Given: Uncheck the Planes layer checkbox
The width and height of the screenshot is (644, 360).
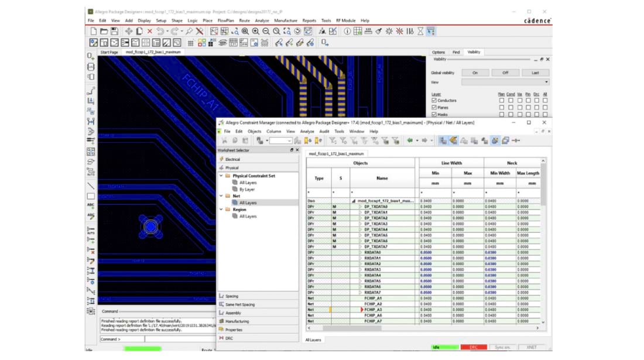Looking at the screenshot, I should coord(434,108).
